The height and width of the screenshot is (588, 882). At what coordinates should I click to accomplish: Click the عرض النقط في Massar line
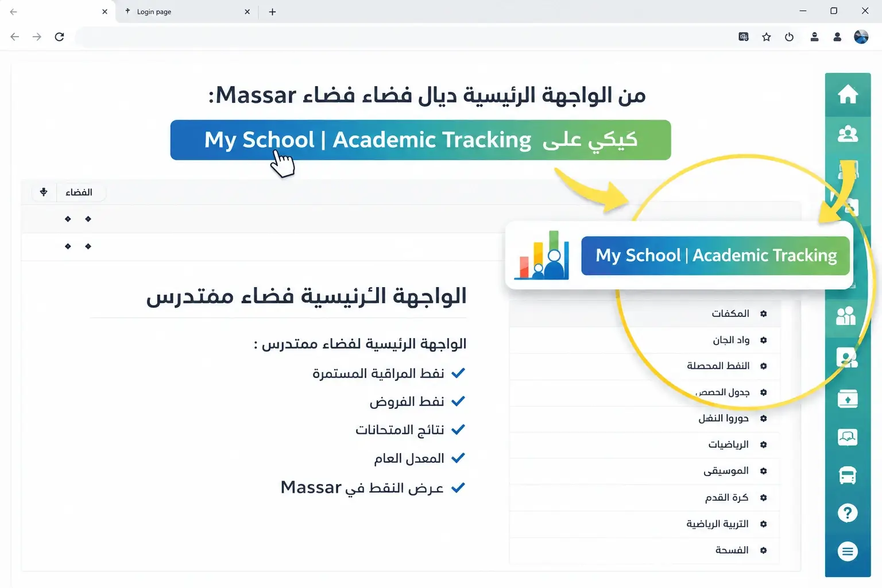[373, 488]
